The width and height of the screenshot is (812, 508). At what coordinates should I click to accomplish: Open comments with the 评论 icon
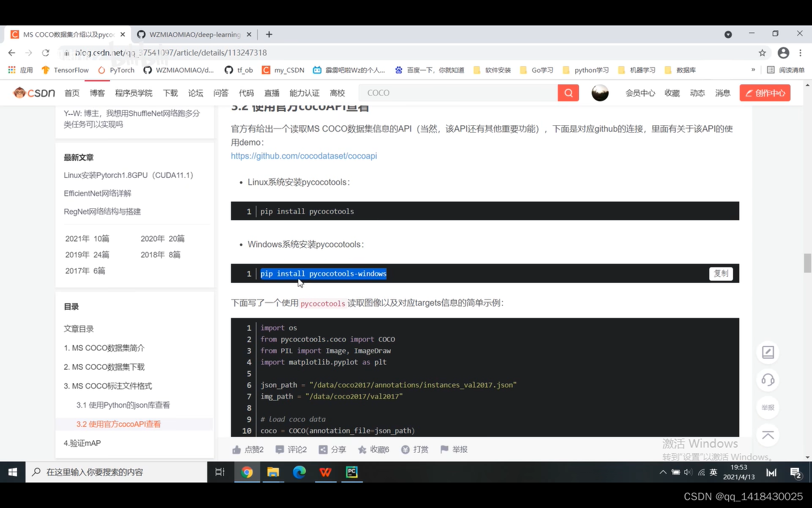coord(280,449)
